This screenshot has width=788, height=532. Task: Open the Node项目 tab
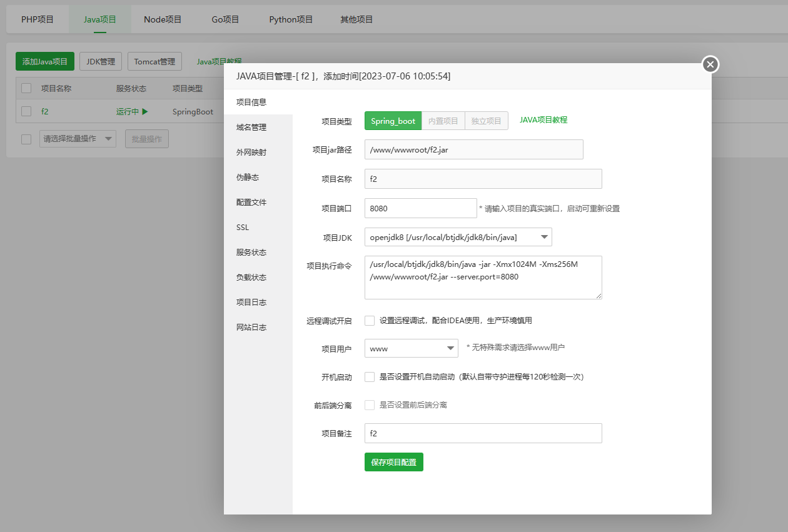[x=162, y=19]
